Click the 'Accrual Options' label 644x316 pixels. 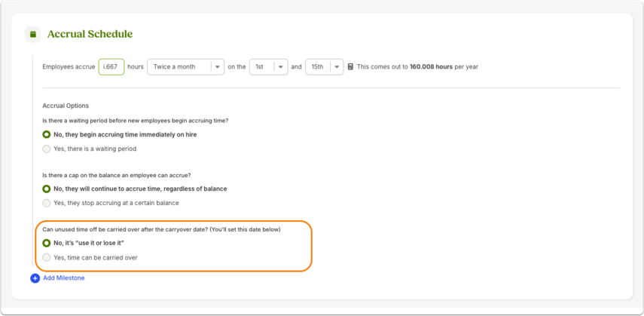tap(66, 106)
